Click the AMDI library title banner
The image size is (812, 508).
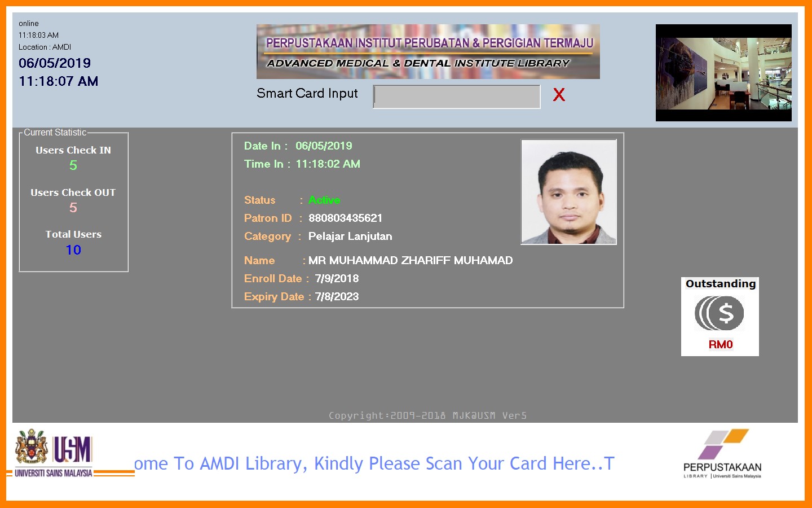(x=428, y=51)
